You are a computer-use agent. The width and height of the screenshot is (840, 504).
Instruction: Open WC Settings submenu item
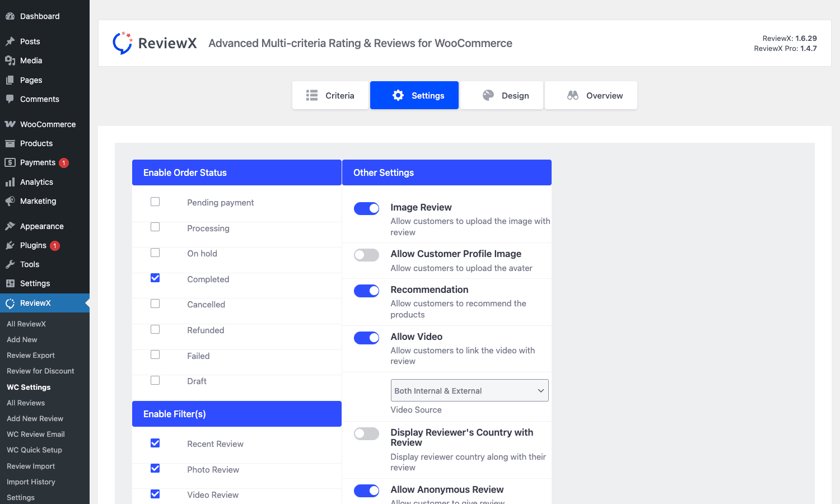pos(29,387)
